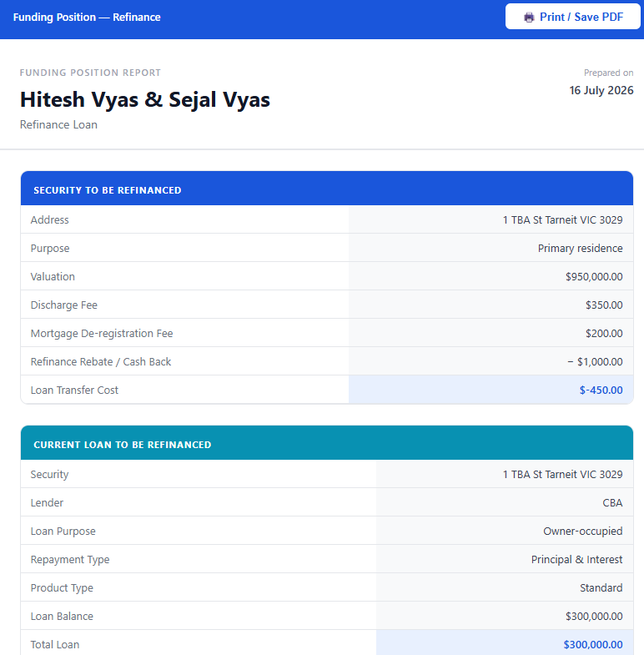This screenshot has width=644, height=655.
Task: Select the $350.00 discharge fee value
Action: pos(604,305)
